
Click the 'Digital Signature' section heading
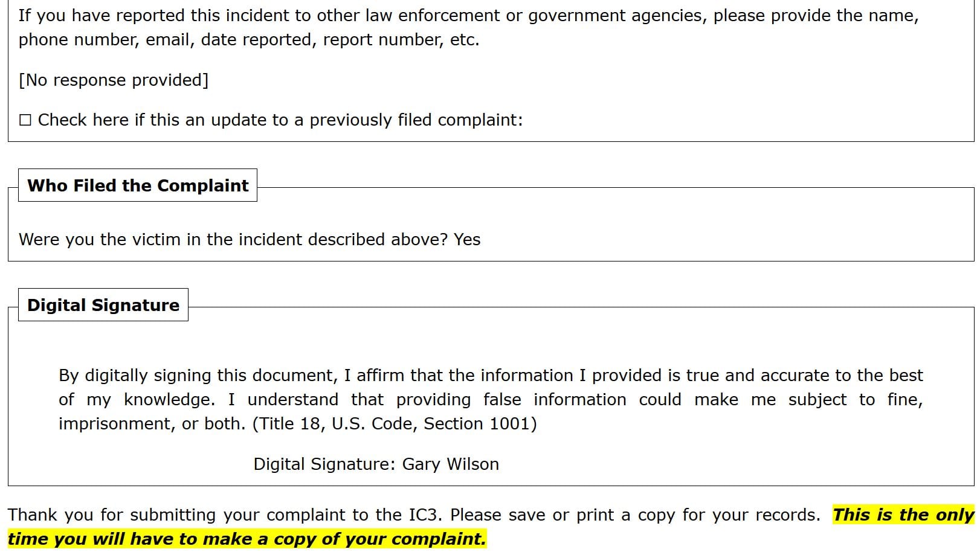coord(103,305)
